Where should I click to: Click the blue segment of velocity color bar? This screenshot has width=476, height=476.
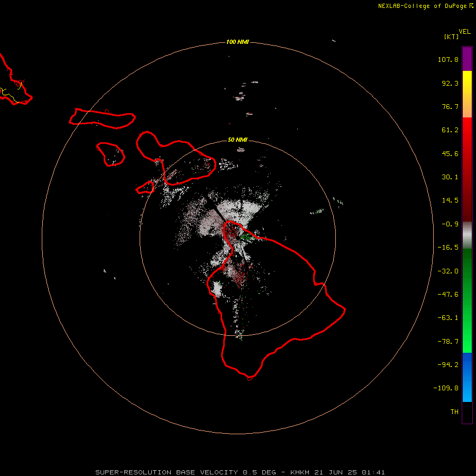pyautogui.click(x=467, y=377)
